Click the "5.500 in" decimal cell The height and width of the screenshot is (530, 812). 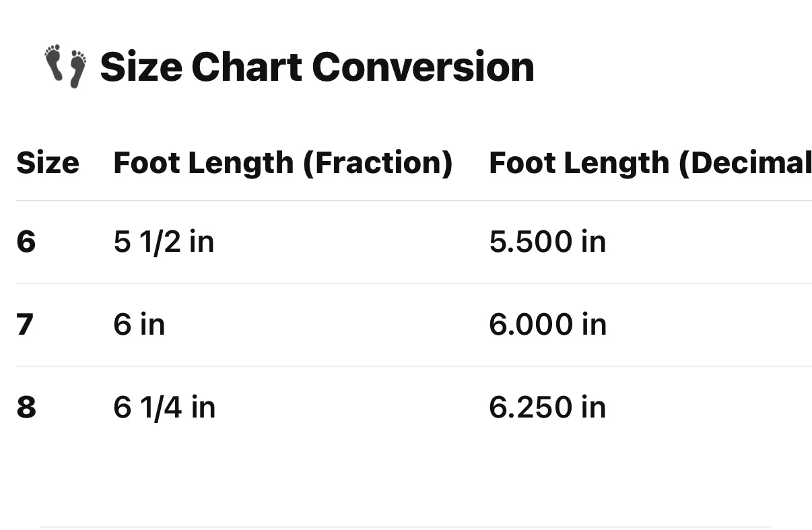point(547,242)
